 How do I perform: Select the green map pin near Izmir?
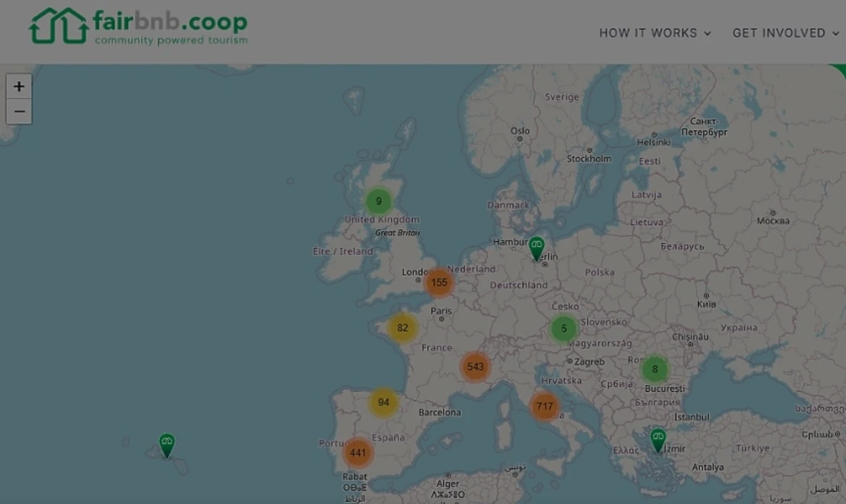(658, 441)
